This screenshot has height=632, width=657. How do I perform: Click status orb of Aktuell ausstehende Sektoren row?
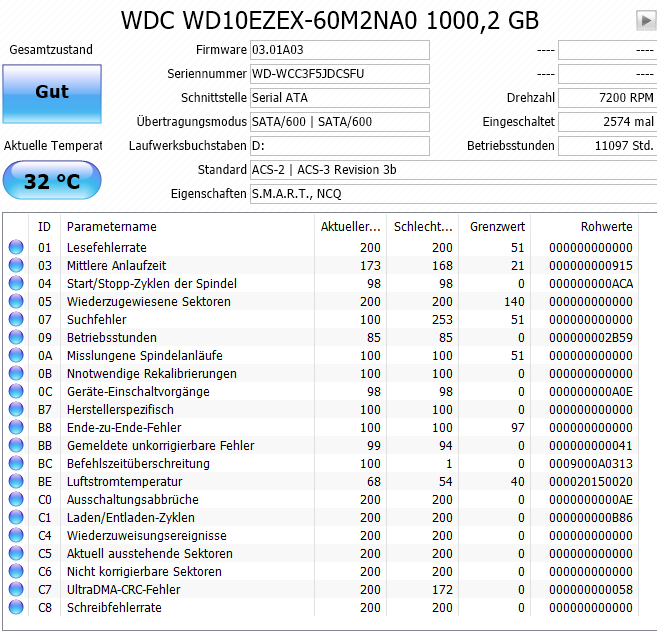point(16,554)
